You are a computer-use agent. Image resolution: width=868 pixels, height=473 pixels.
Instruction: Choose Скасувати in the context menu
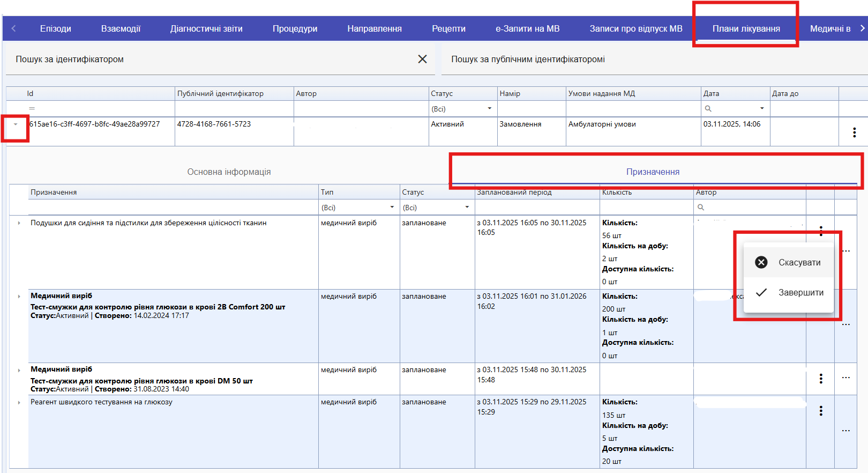[799, 262]
